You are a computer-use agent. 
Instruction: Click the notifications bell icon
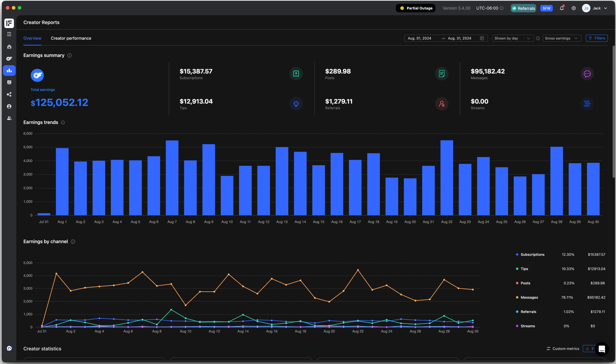(x=562, y=8)
